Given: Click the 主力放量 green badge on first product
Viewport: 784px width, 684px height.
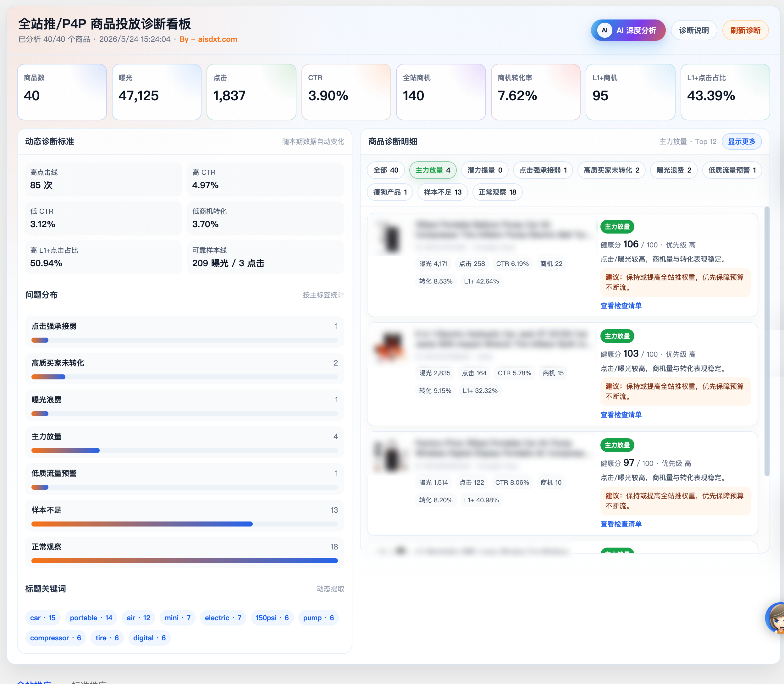Looking at the screenshot, I should pyautogui.click(x=617, y=227).
